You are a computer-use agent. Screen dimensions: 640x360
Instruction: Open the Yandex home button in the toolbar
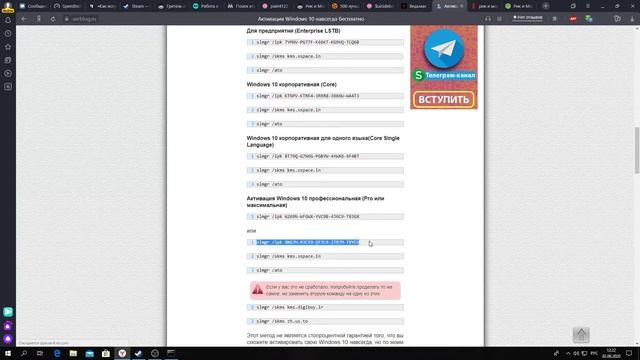(39, 19)
